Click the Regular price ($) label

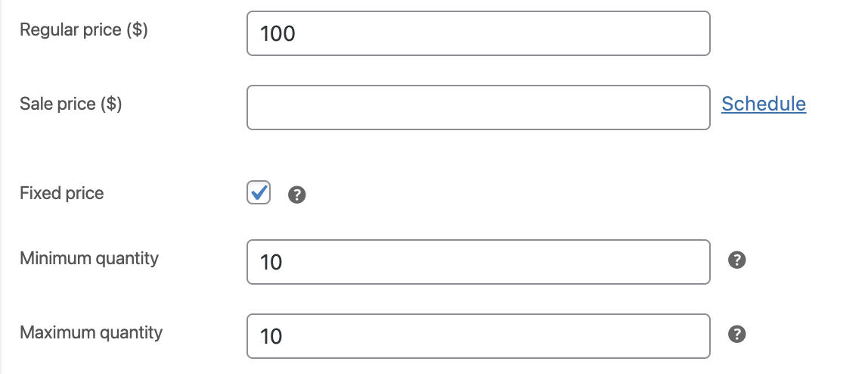pyautogui.click(x=83, y=30)
